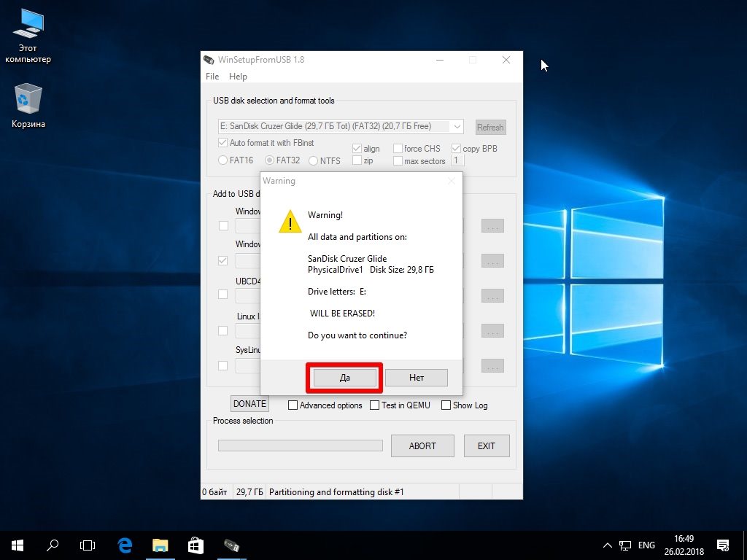The image size is (747, 560).
Task: Open File Explorer from taskbar
Action: [160, 545]
